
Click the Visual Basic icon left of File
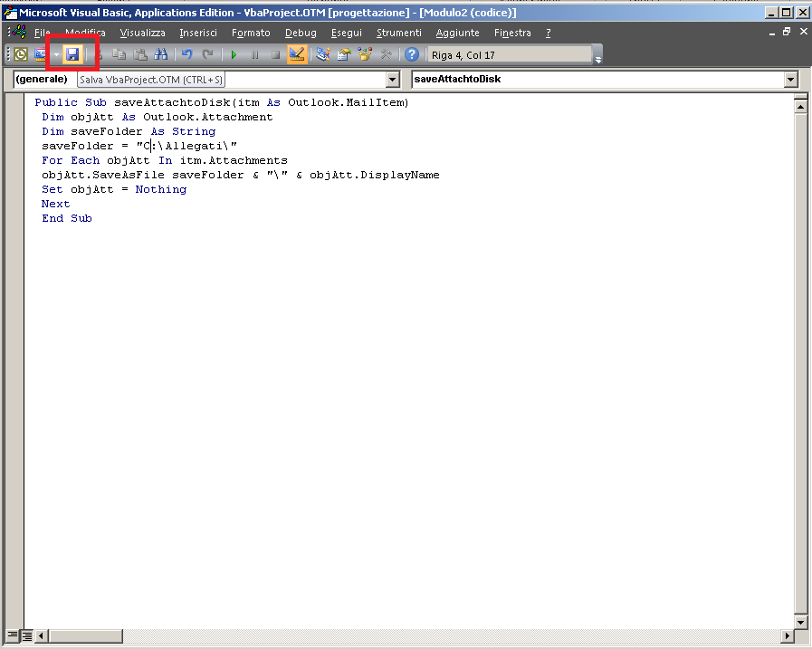[20, 33]
